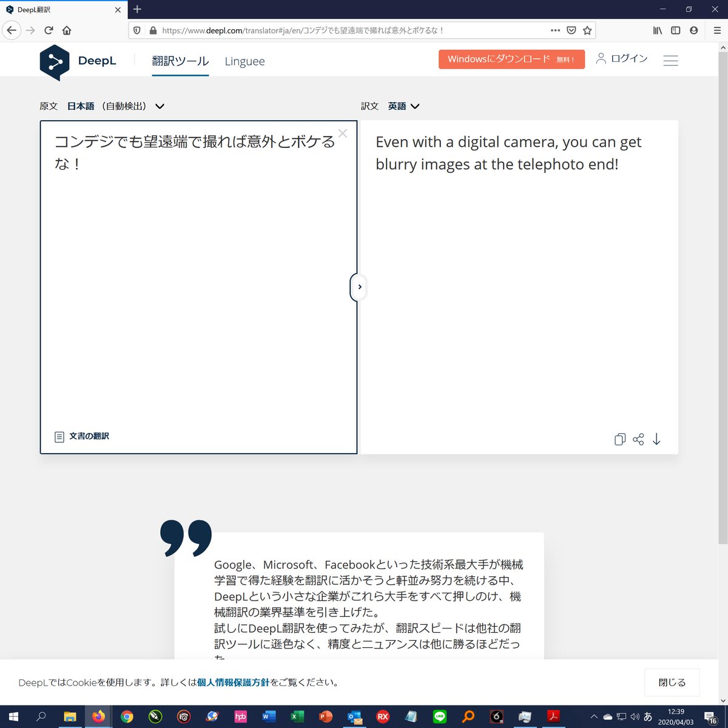The image size is (728, 728).
Task: Open the 個人情報保護方針 link
Action: 233,682
